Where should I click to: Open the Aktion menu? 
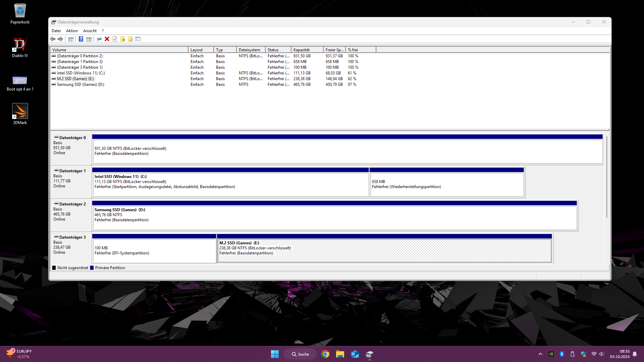72,31
